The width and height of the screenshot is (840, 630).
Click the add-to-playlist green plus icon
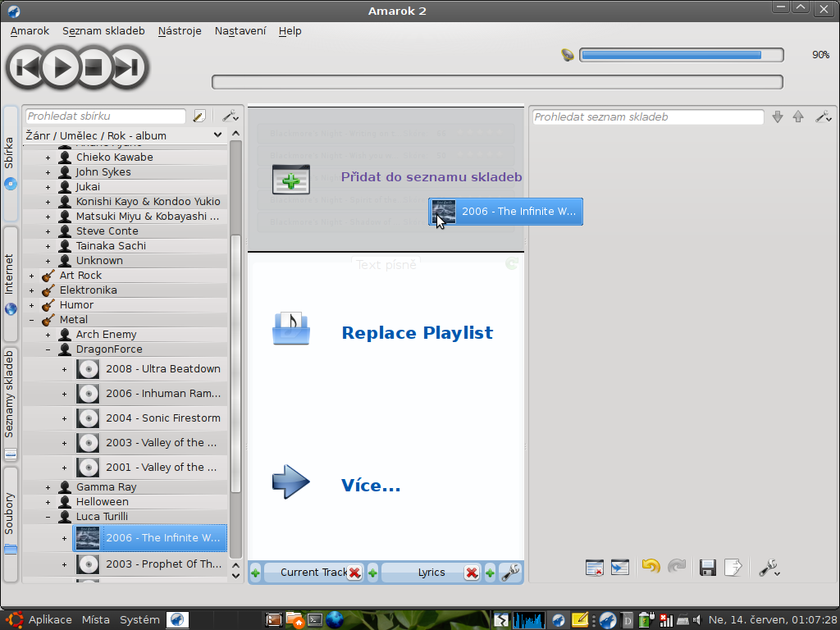pyautogui.click(x=291, y=179)
